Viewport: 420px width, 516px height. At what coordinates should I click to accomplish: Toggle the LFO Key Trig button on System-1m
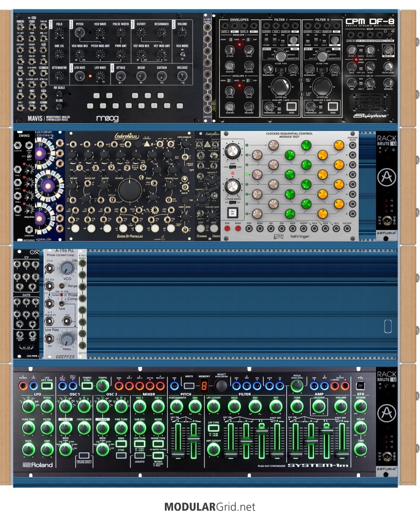click(x=47, y=385)
